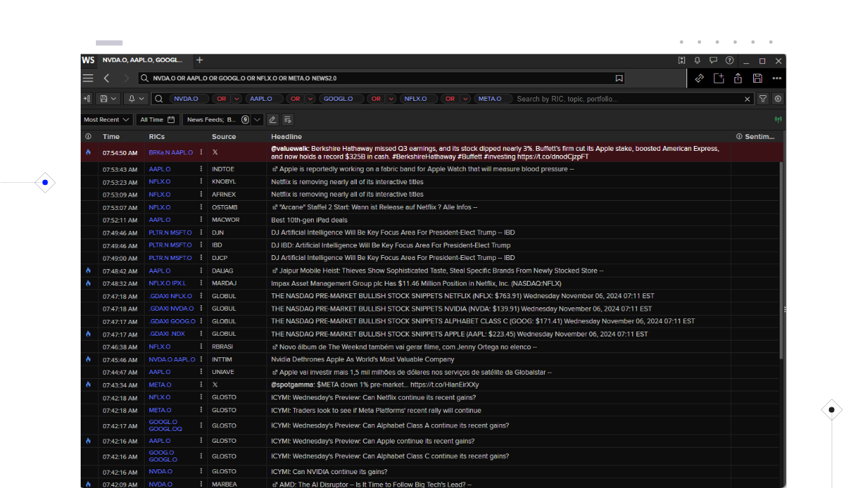Go back with the left arrow
The width and height of the screenshot is (868, 488).
(x=106, y=79)
